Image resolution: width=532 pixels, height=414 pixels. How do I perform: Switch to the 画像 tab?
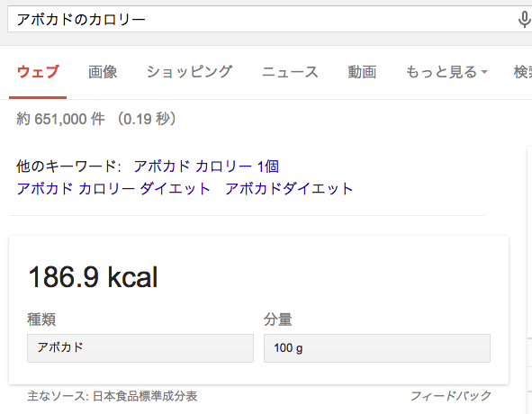[x=103, y=72]
